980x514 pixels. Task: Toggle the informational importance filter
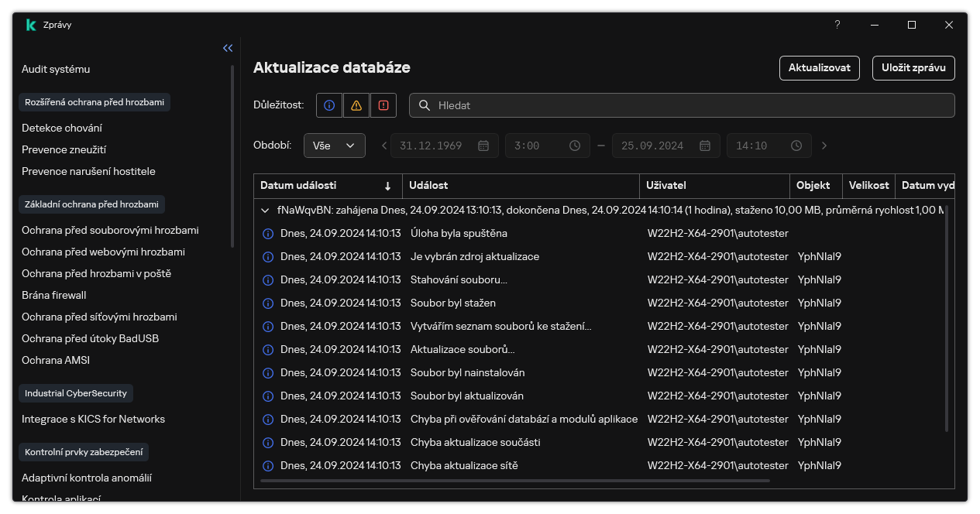click(x=329, y=105)
